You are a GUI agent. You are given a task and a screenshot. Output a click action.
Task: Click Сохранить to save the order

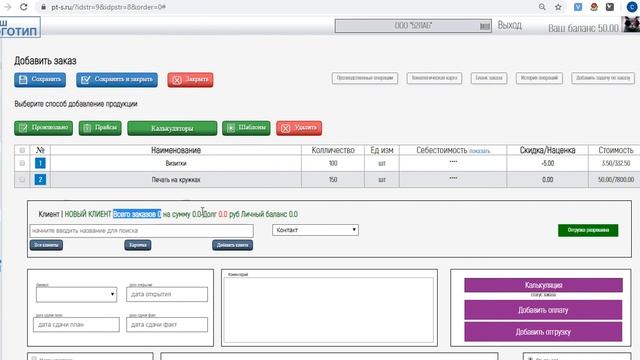coord(40,80)
